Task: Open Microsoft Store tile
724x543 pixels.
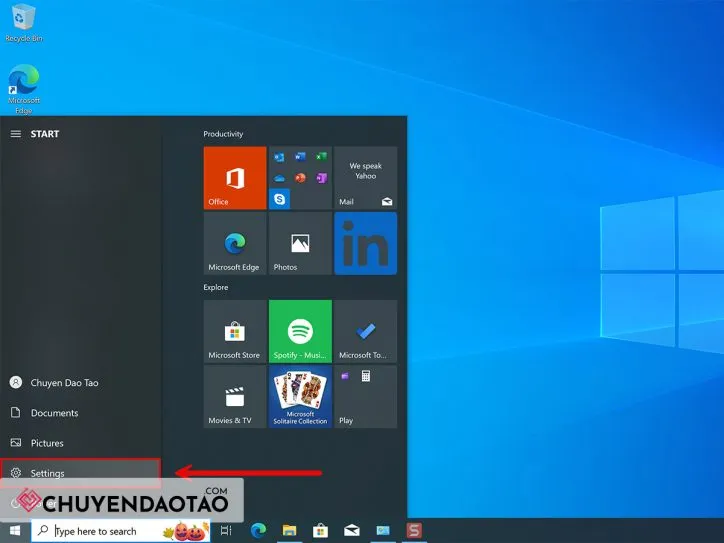Action: pyautogui.click(x=235, y=332)
